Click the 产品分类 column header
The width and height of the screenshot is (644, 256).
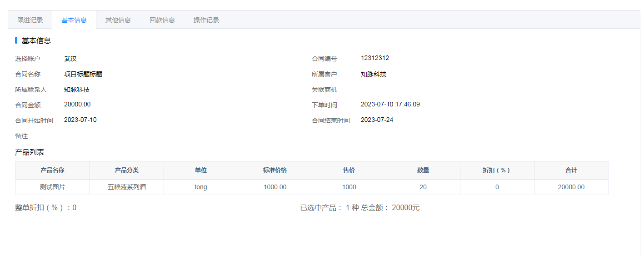(127, 170)
